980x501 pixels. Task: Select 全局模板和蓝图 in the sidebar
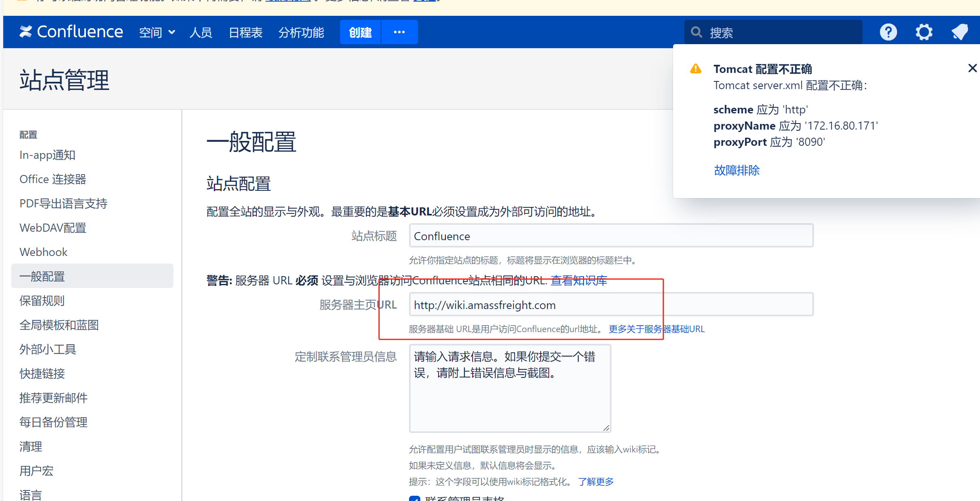pyautogui.click(x=59, y=325)
